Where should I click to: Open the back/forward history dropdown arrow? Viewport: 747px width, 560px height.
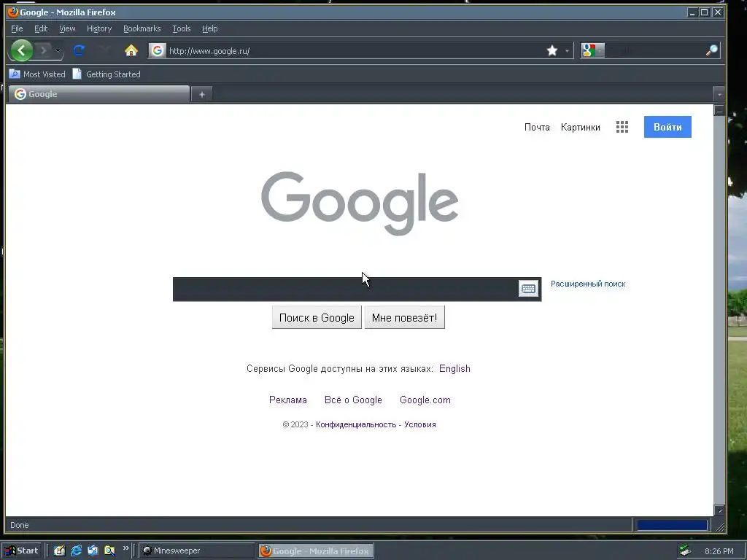(x=58, y=50)
